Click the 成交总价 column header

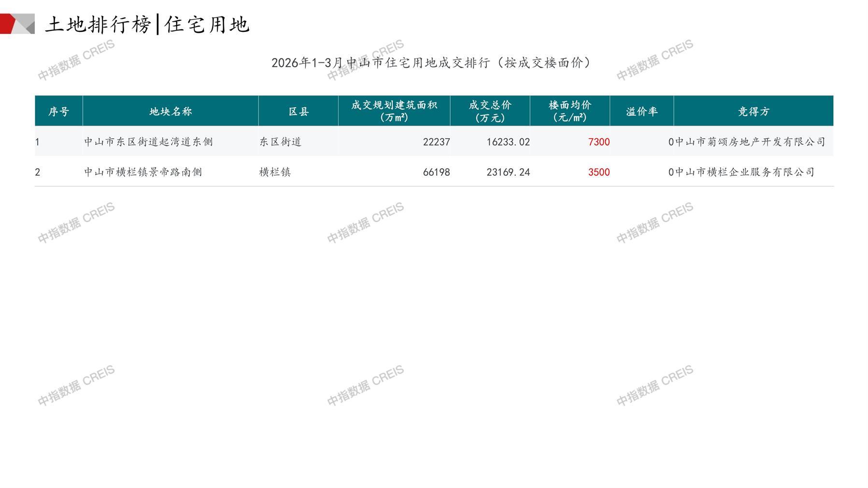click(x=490, y=111)
